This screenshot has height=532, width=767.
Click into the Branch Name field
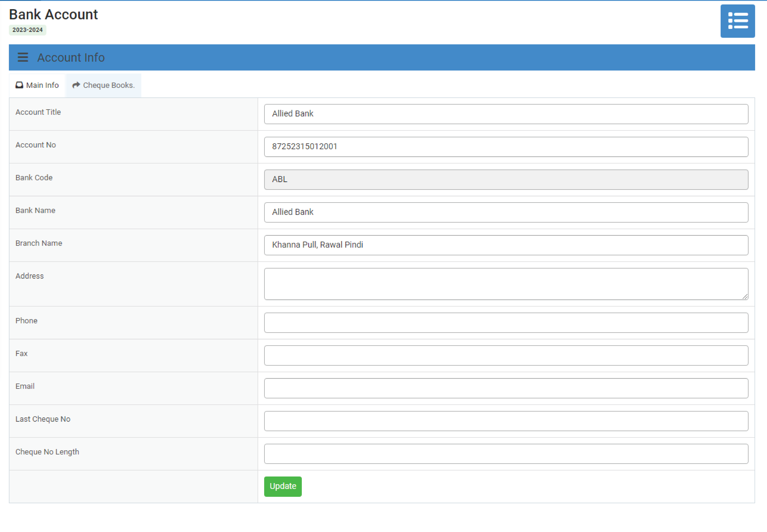point(506,245)
